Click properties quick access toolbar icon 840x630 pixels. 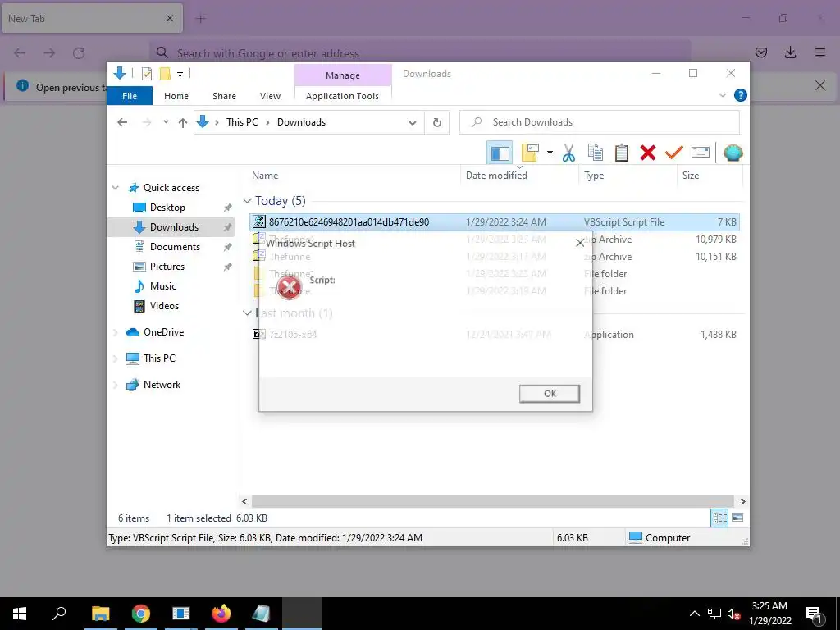point(146,74)
